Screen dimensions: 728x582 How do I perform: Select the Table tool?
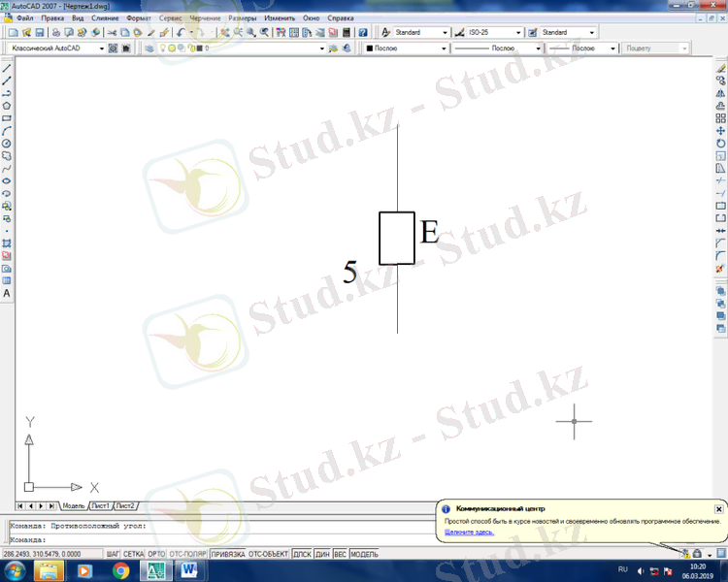7,280
